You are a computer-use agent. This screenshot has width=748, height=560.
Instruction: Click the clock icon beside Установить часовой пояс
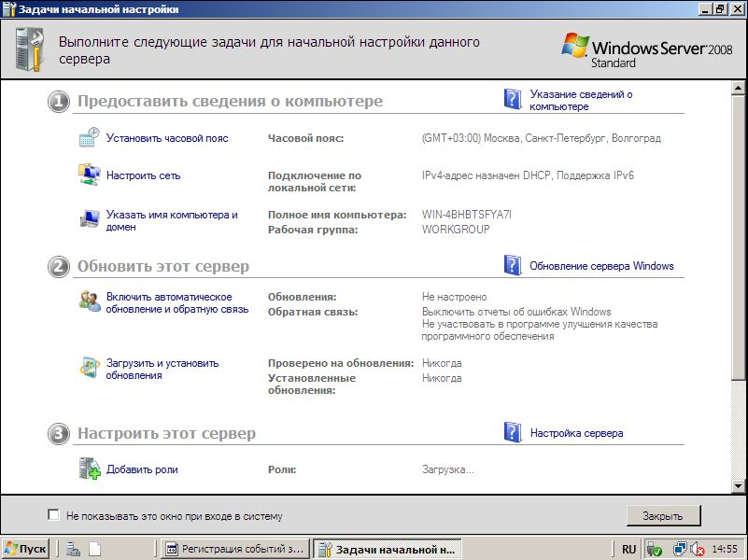click(90, 137)
